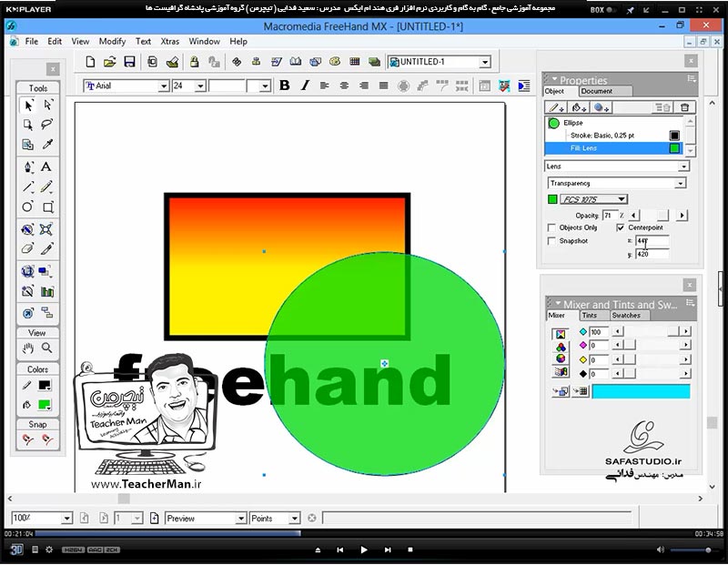Click the Open folder icon
728x565 pixels.
[110, 62]
